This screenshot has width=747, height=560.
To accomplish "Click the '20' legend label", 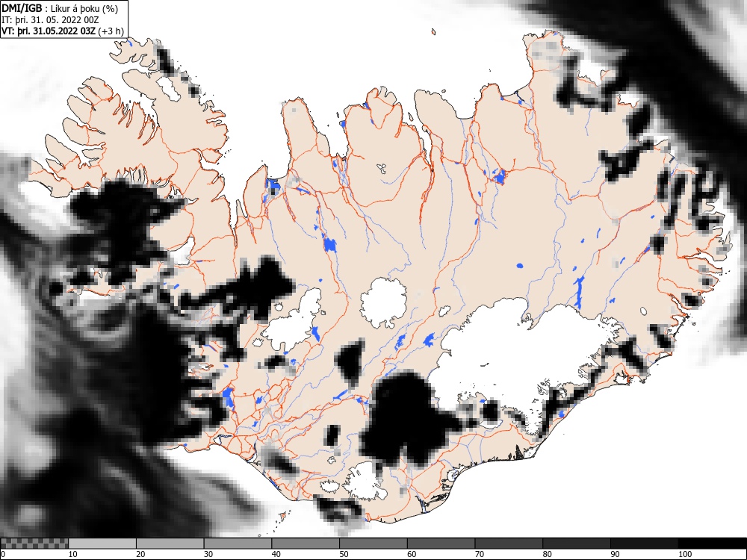I will [140, 554].
